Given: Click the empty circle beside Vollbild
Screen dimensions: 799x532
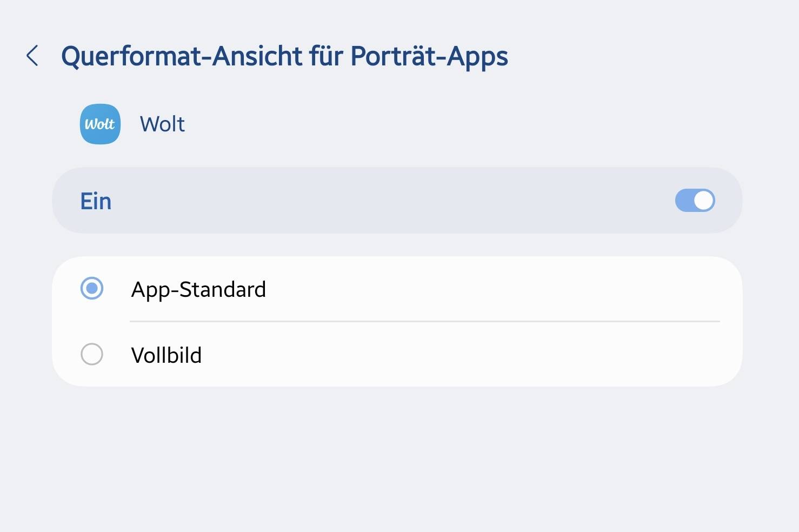Looking at the screenshot, I should (92, 355).
